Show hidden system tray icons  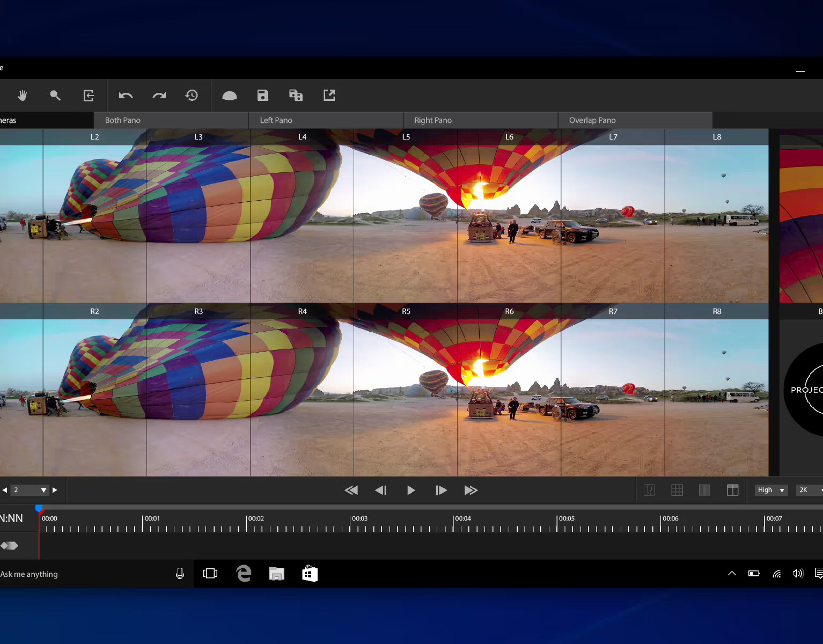click(x=732, y=573)
